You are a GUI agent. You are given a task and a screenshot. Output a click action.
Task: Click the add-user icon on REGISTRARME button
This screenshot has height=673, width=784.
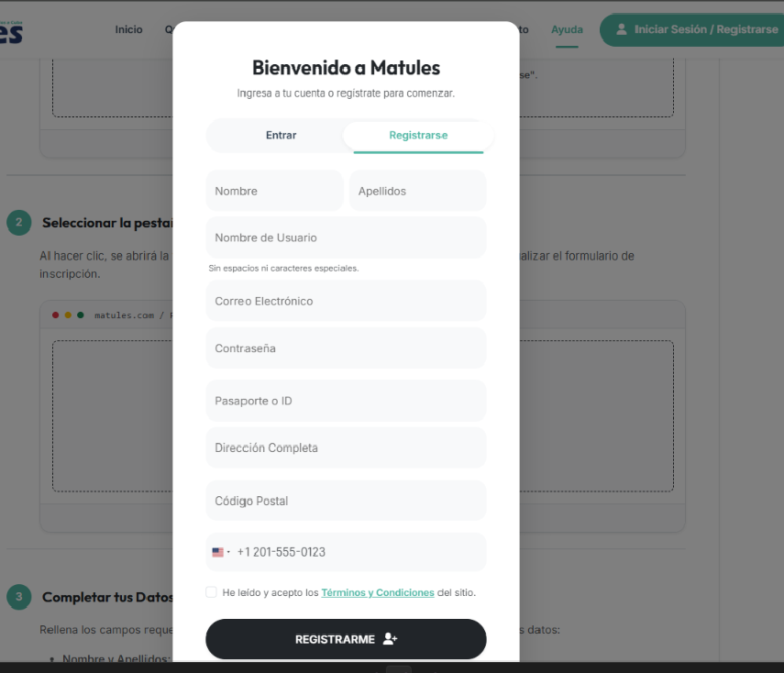(x=390, y=639)
